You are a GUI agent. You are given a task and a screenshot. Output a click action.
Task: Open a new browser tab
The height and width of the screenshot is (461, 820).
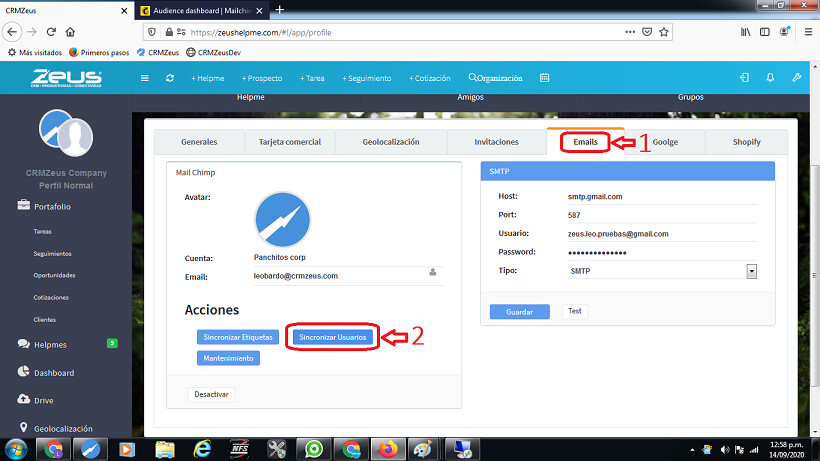click(x=280, y=10)
